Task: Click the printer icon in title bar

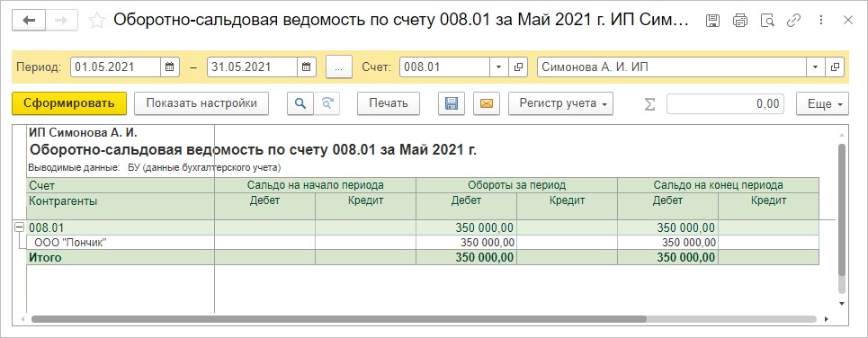Action: click(x=740, y=21)
